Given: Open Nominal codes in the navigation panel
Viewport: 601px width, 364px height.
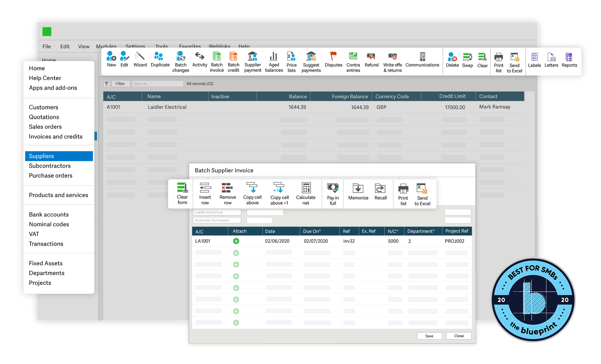Looking at the screenshot, I should tap(49, 224).
